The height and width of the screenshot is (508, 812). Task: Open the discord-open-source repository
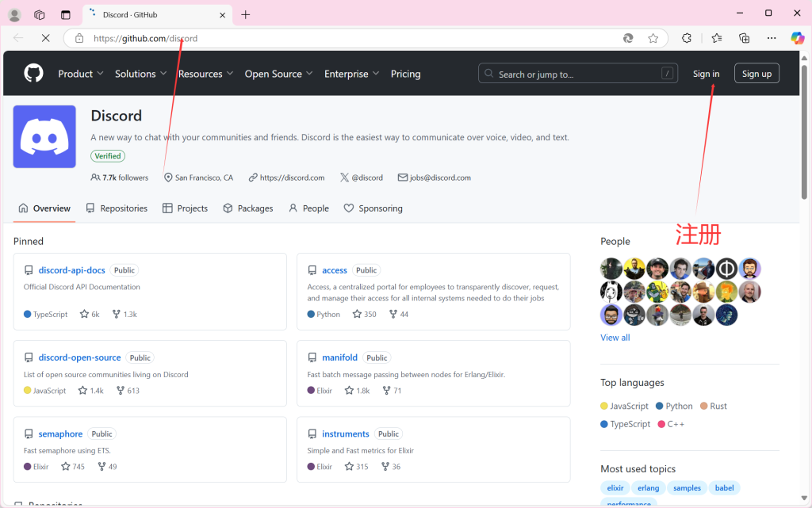point(79,357)
